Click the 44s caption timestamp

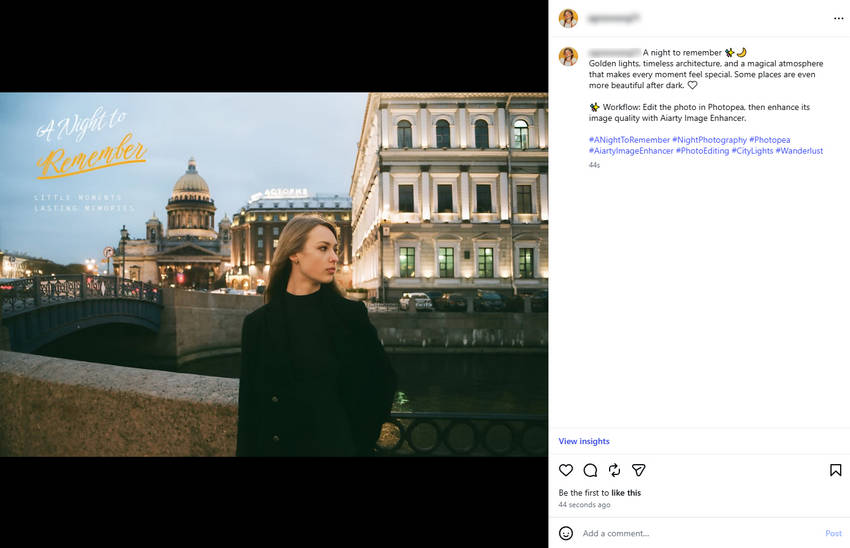[x=594, y=165]
